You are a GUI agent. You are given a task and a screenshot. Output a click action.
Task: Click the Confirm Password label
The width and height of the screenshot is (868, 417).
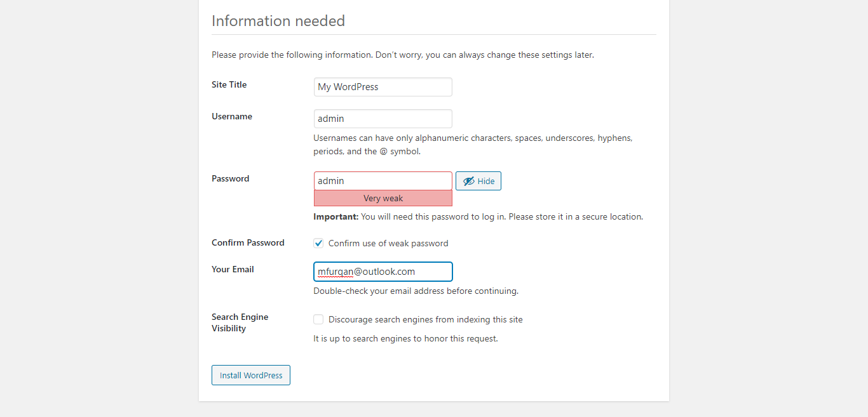248,242
